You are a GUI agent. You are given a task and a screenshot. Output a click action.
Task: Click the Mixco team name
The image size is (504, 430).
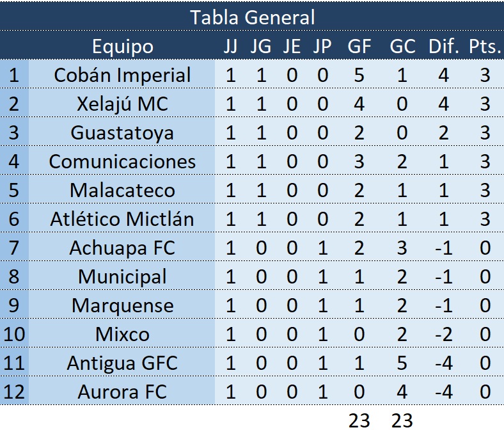coord(122,334)
